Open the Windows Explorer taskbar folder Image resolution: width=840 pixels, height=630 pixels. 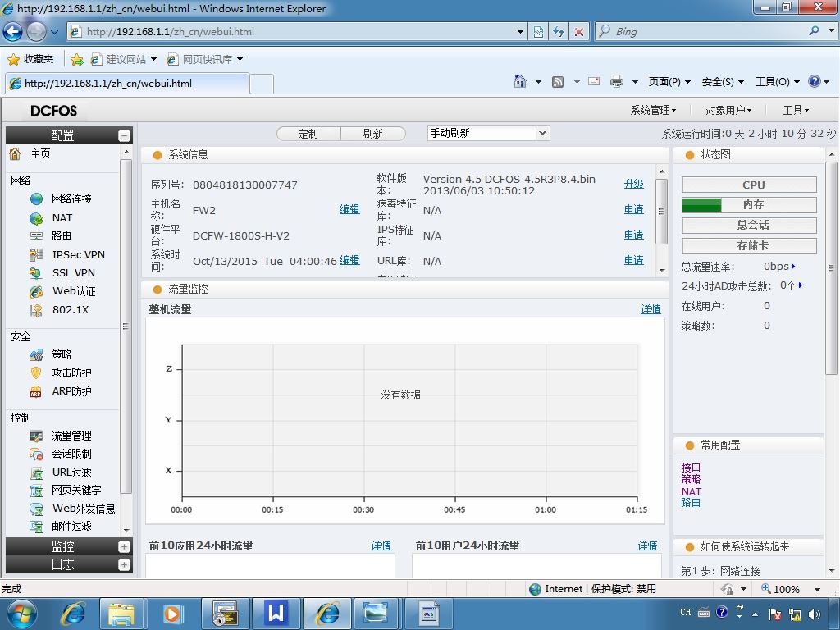click(121, 614)
